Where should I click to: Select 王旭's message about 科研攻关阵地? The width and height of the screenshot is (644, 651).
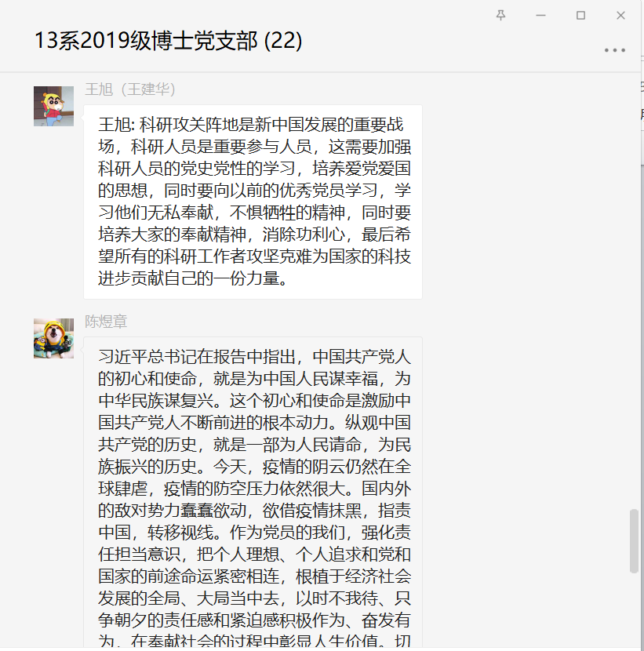click(253, 202)
